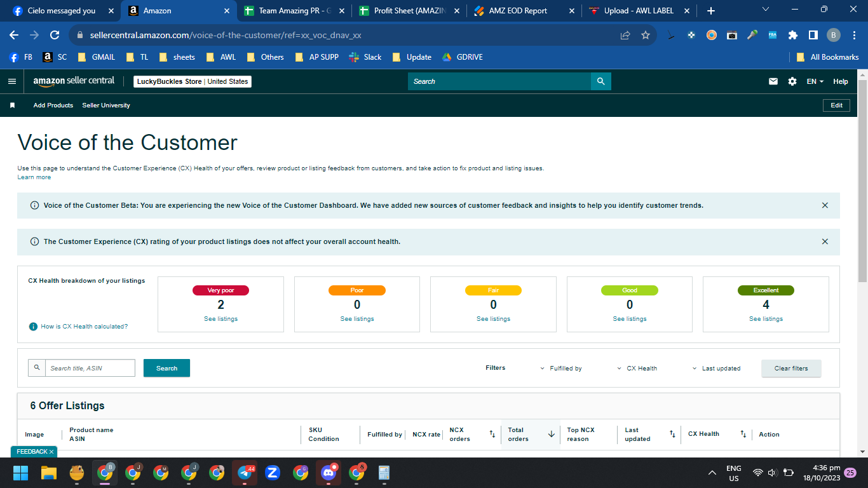See listings under Excellent
The image size is (868, 488).
tap(766, 319)
